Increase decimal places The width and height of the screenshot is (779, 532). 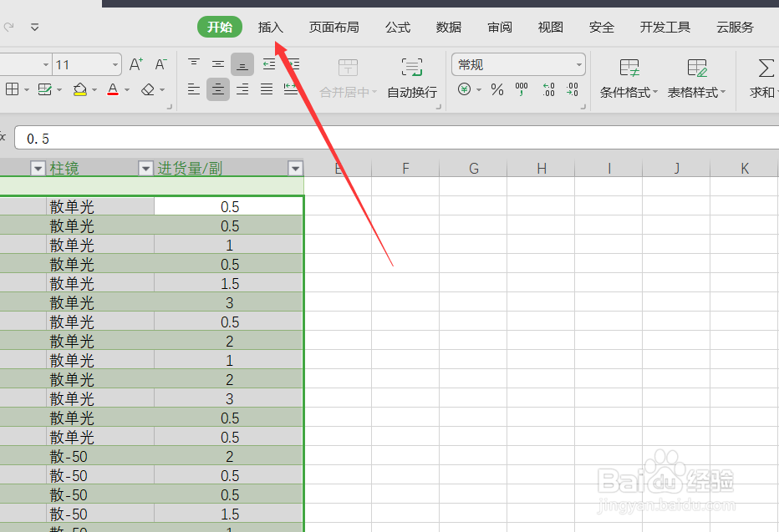tap(548, 89)
